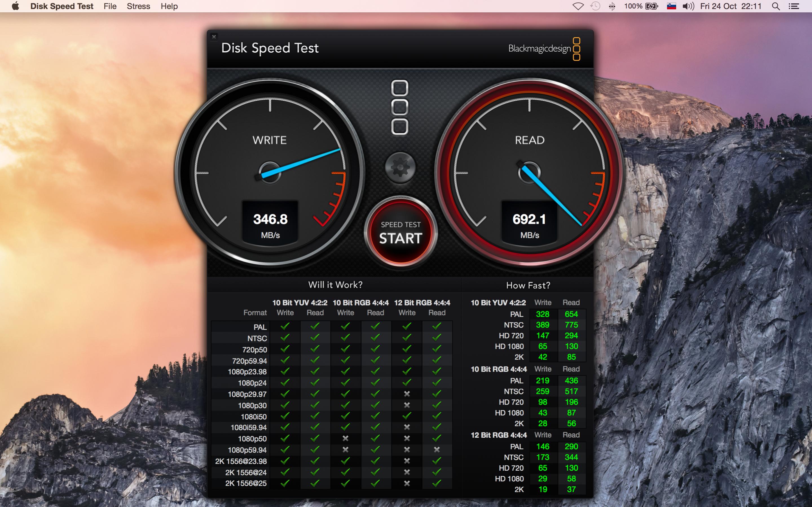Open Notification Center
Viewport: 812px width, 507px height.
(x=794, y=6)
